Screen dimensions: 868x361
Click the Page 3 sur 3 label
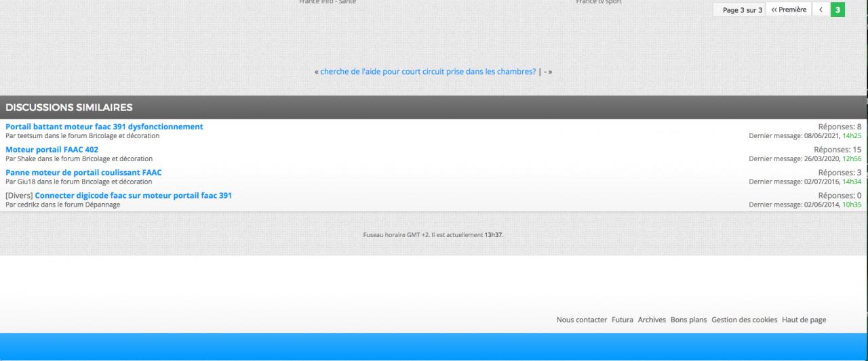pyautogui.click(x=743, y=10)
